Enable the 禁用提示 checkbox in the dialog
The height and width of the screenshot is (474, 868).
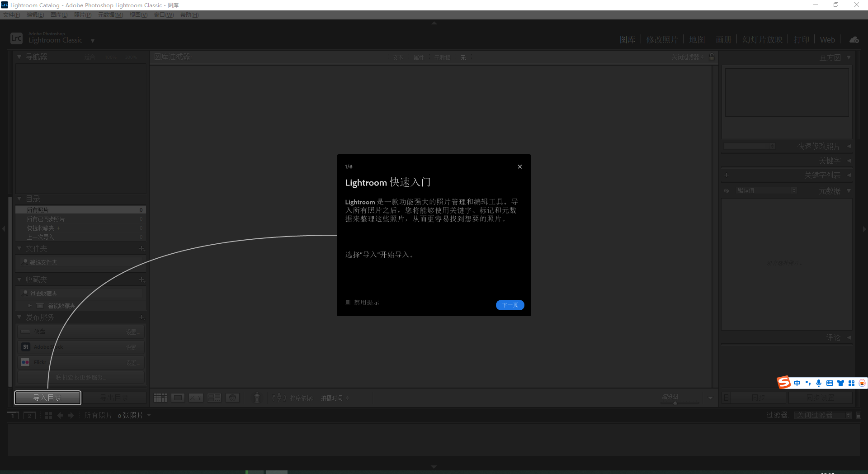348,302
